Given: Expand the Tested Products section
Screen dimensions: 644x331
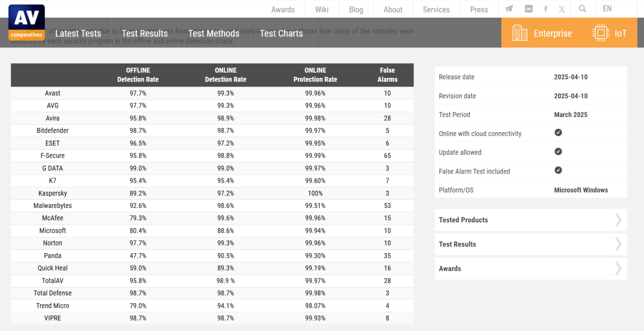Looking at the screenshot, I should click(531, 220).
